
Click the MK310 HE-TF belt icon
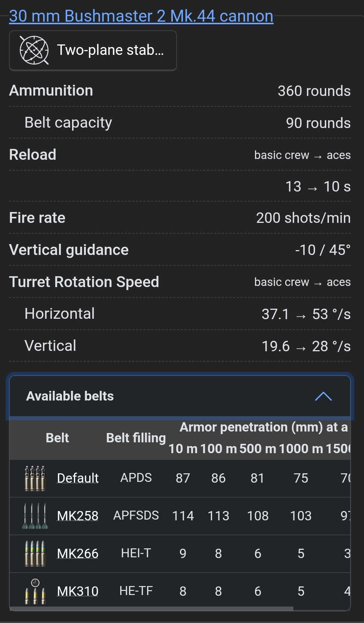coord(35,591)
